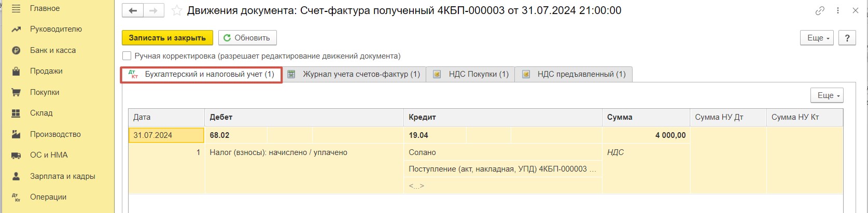Copy link using the chain icon
Screen dimensions: 868x213
point(820,10)
